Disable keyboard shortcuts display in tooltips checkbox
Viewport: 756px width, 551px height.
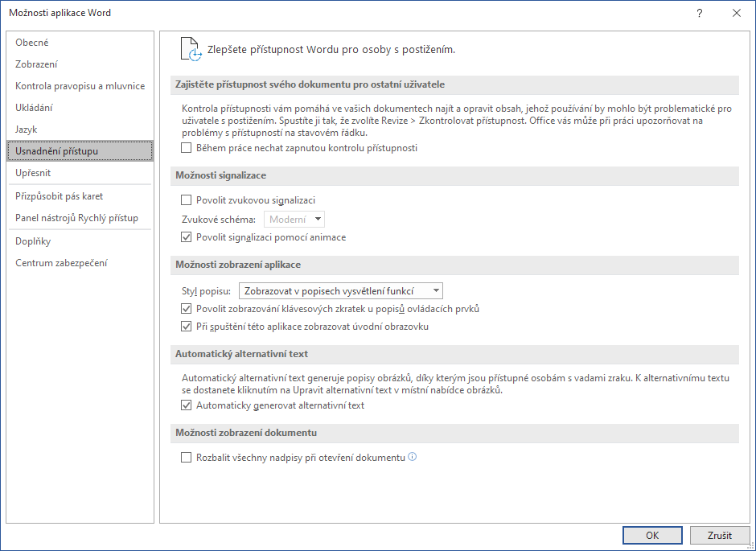(187, 309)
